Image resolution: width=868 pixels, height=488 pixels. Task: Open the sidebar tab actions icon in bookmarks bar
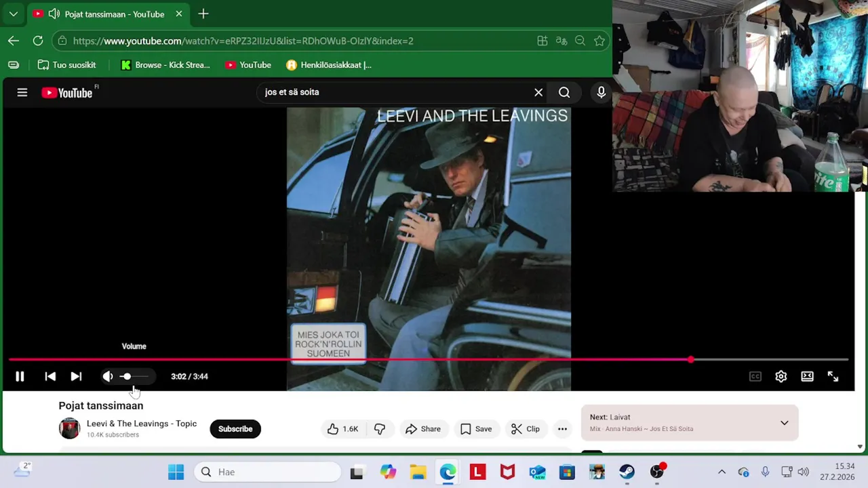click(14, 65)
